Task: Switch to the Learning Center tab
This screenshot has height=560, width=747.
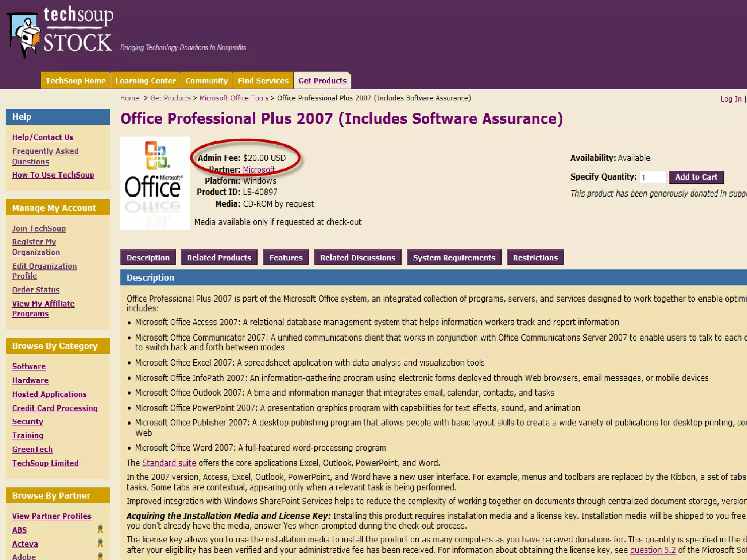Action: click(x=146, y=81)
